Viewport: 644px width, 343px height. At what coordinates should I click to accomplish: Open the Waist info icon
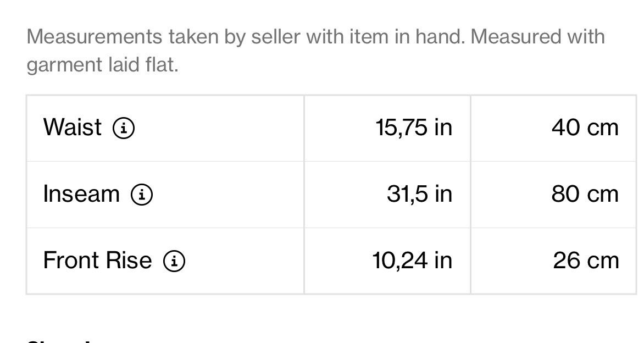tap(124, 128)
